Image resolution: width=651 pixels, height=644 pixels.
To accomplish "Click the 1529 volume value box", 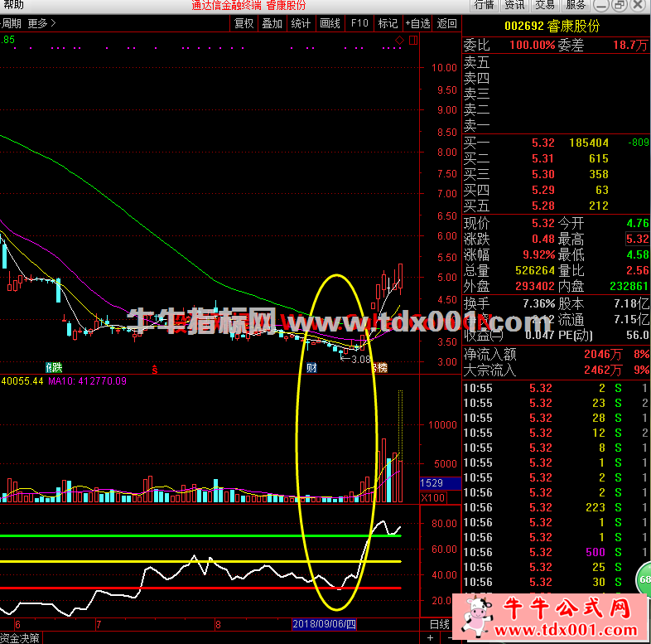I will pyautogui.click(x=440, y=482).
